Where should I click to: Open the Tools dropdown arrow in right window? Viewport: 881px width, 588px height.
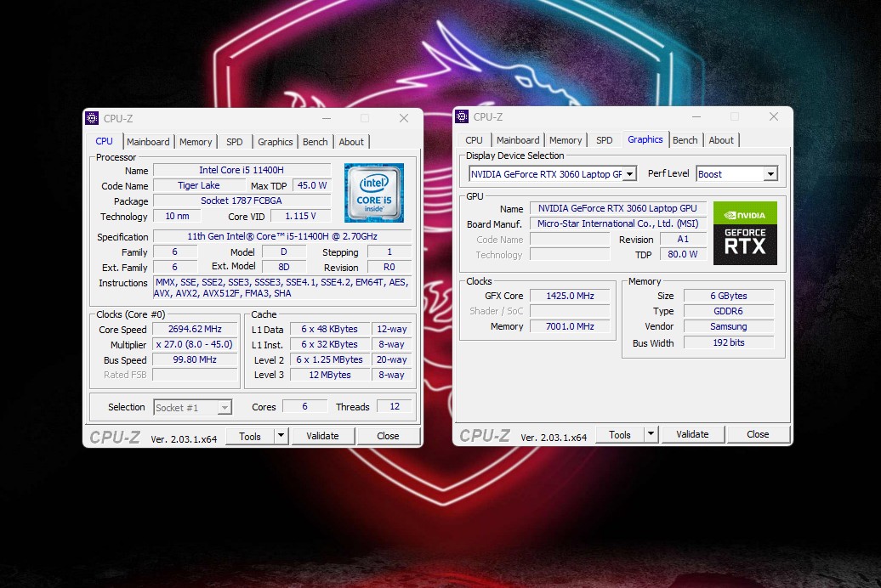pyautogui.click(x=651, y=434)
